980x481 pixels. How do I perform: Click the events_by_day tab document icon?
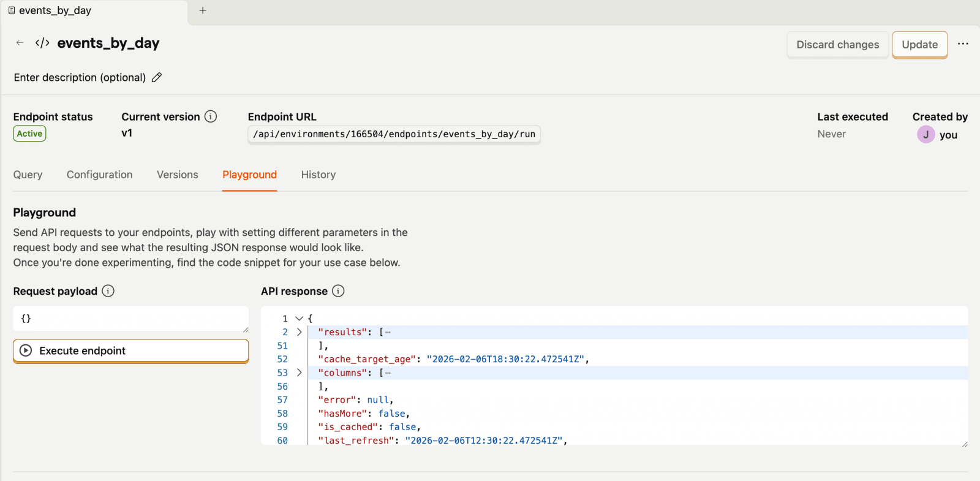[x=11, y=10]
